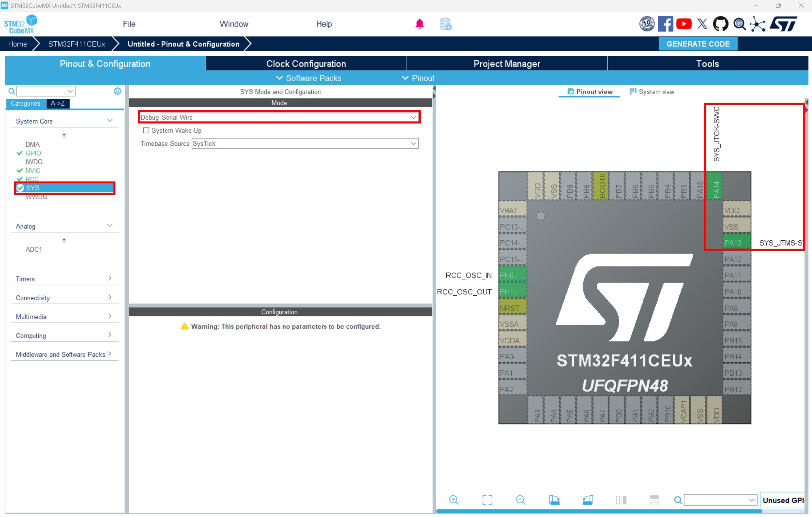Viewport: 812px width, 517px height.
Task: Open the File menu
Action: point(129,24)
